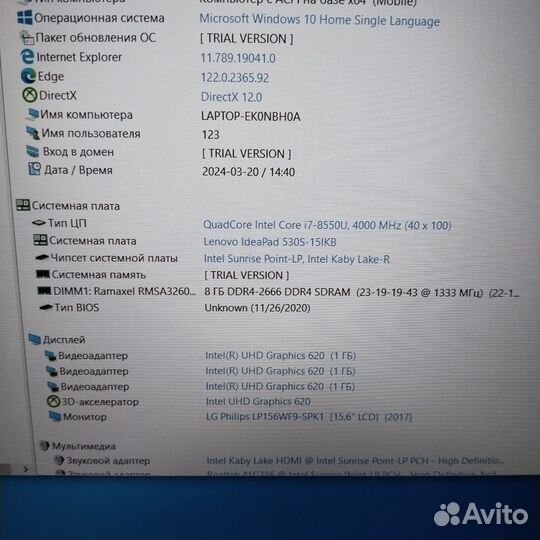Select TRIAL VERSION value for Вход в домен
Viewport: 540px width, 540px height.
(x=247, y=154)
